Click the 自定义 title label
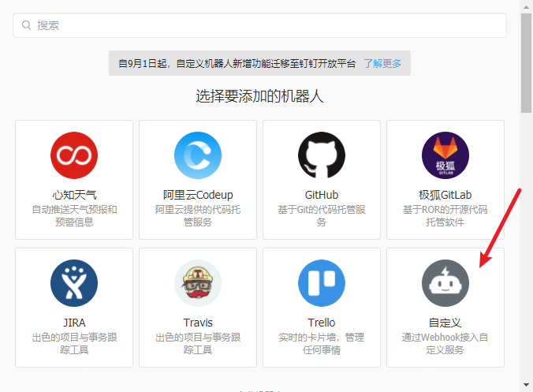Viewport: 533px width, 392px height. [445, 323]
